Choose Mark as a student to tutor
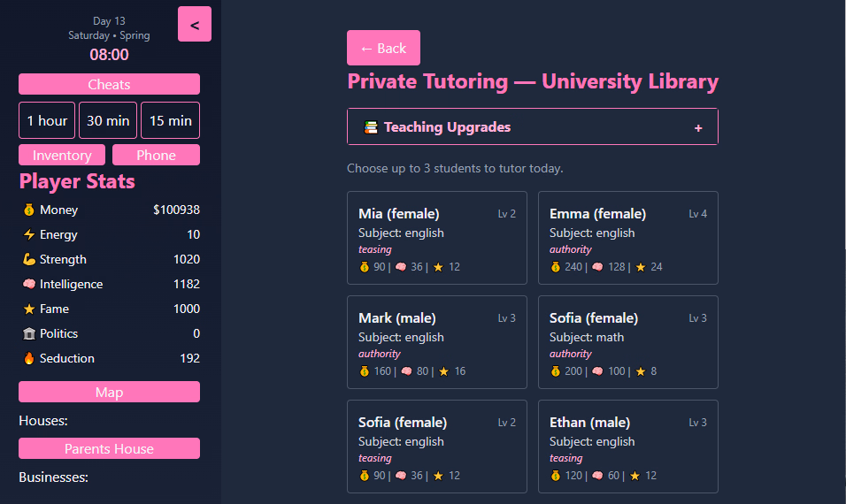Viewport: 846px width, 504px height. pyautogui.click(x=437, y=342)
